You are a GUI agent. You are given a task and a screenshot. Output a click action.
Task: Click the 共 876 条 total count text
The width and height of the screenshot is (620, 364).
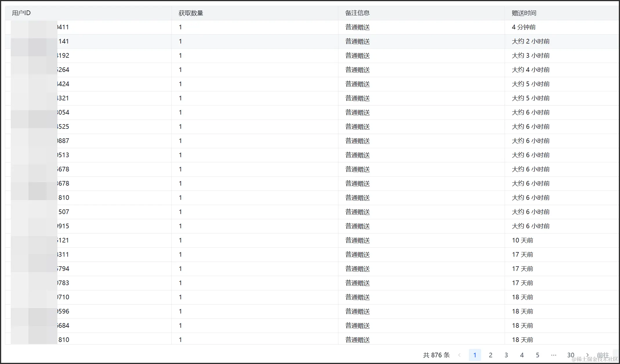tap(436, 355)
